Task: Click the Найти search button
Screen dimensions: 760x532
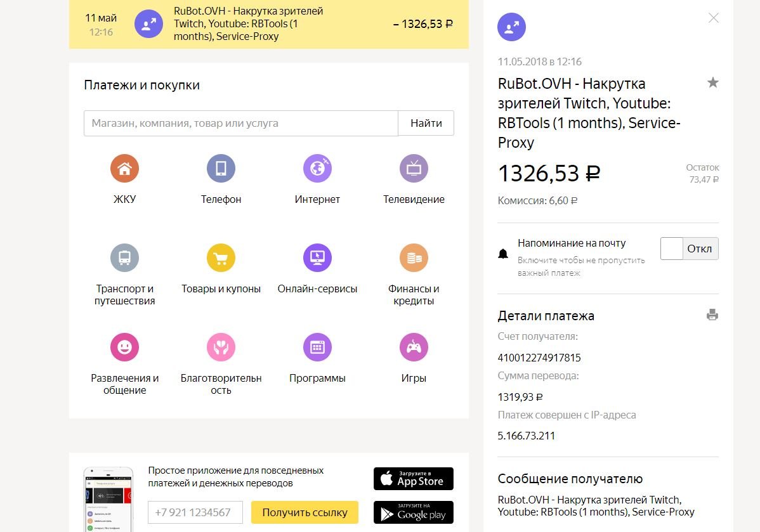Action: click(x=426, y=123)
